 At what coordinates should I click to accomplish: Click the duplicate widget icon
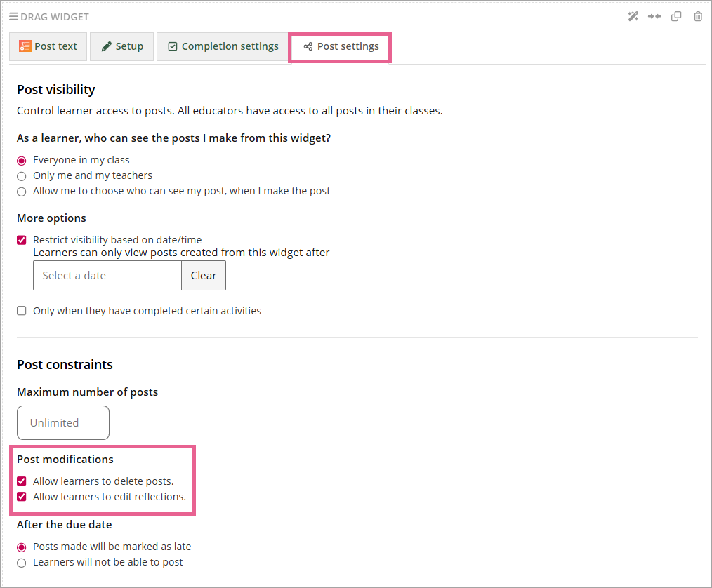(676, 17)
